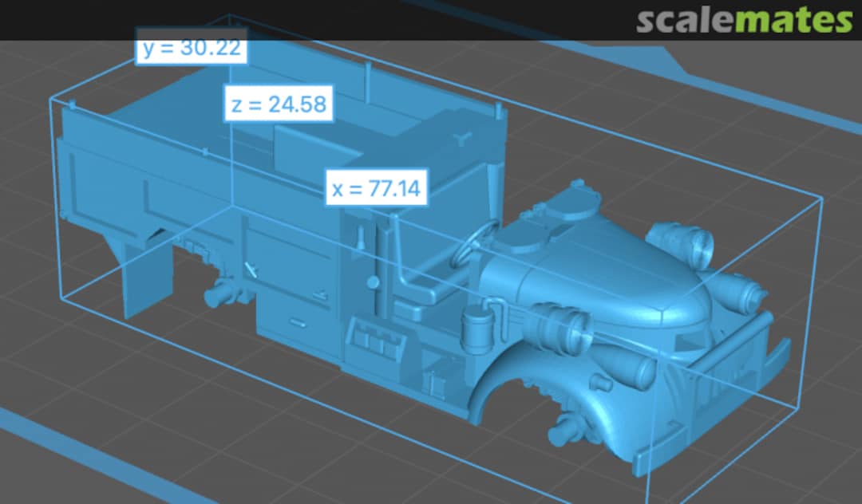
Task: Click the x = 77.14 dimension label
Action: pyautogui.click(x=377, y=189)
